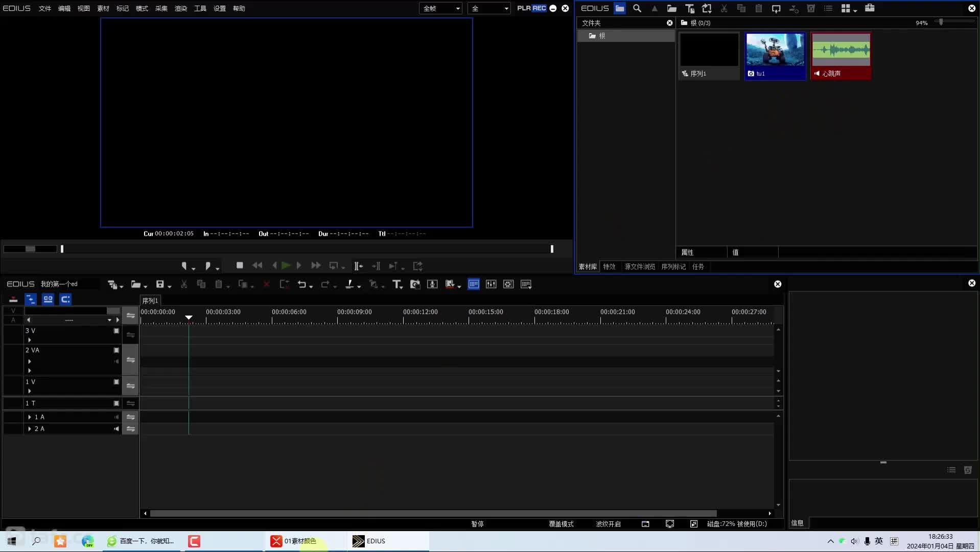The image size is (980, 552).
Task: Open the save options dropdown arrow
Action: 170,286
